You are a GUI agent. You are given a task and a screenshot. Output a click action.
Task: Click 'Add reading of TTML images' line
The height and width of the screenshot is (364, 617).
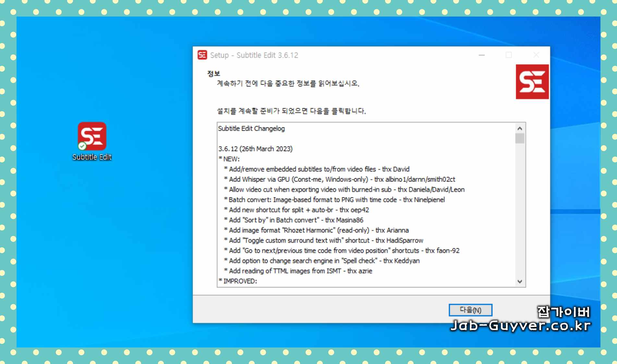(x=298, y=271)
